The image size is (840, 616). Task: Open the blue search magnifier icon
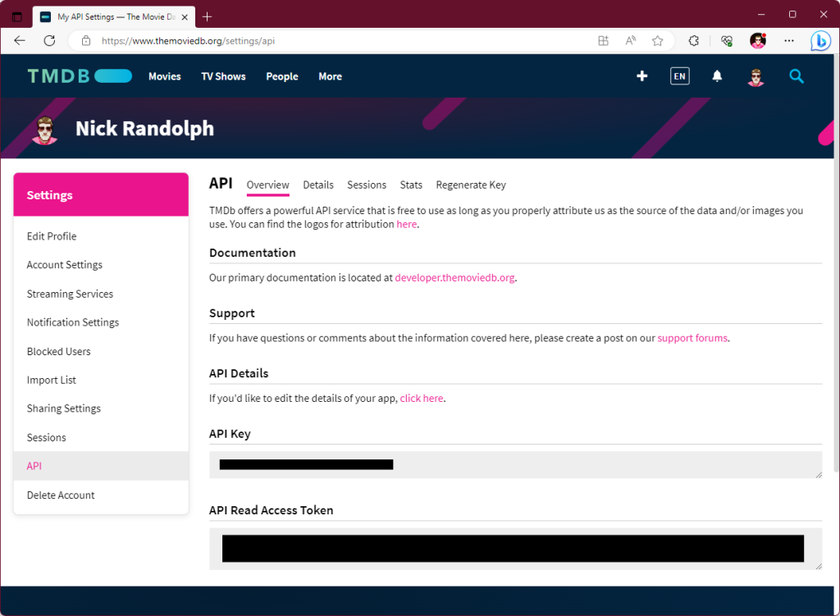coord(796,76)
